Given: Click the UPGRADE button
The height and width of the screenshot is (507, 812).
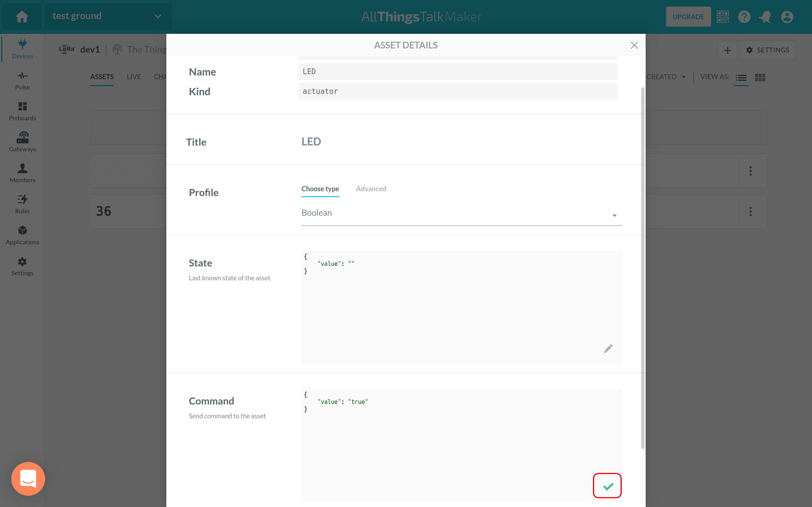Looking at the screenshot, I should pos(688,17).
